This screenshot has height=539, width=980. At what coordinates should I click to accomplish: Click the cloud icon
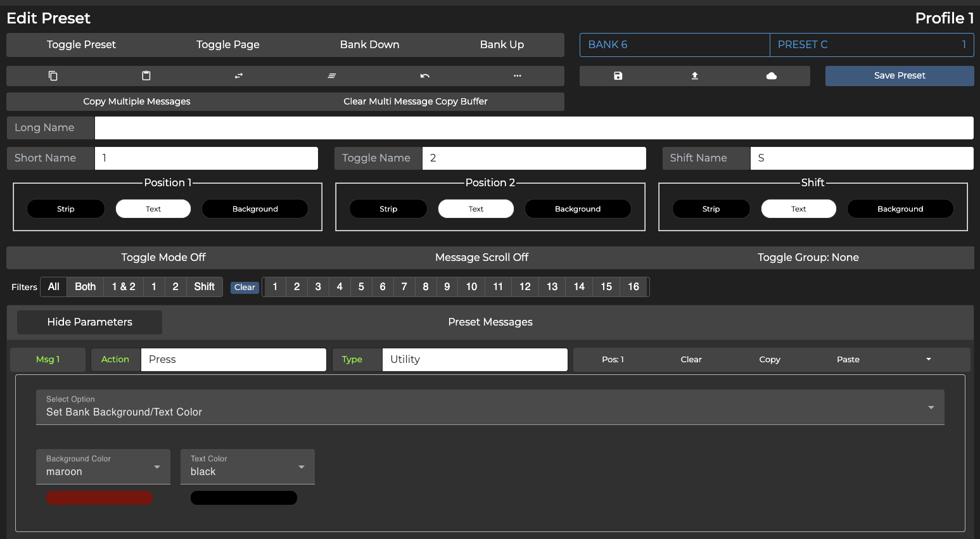coord(771,76)
